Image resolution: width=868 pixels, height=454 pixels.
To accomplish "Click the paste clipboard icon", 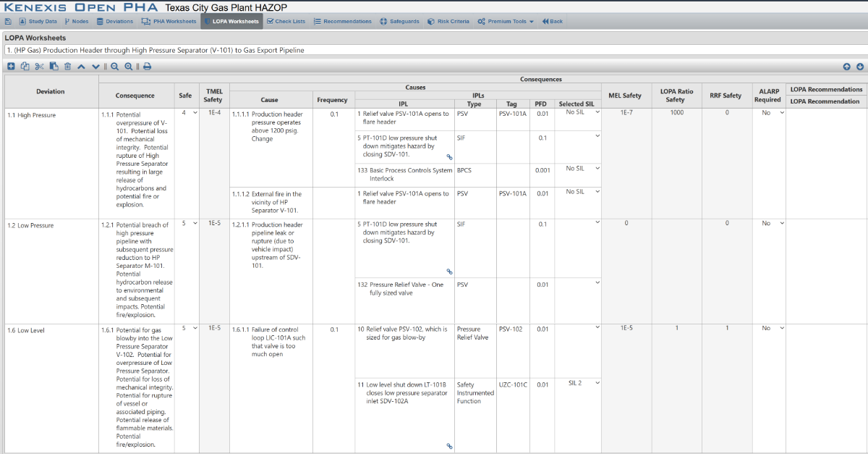I will [54, 67].
